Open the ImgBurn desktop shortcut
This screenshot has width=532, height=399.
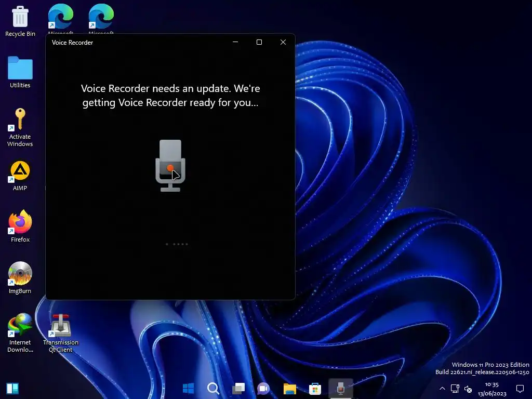pyautogui.click(x=20, y=277)
